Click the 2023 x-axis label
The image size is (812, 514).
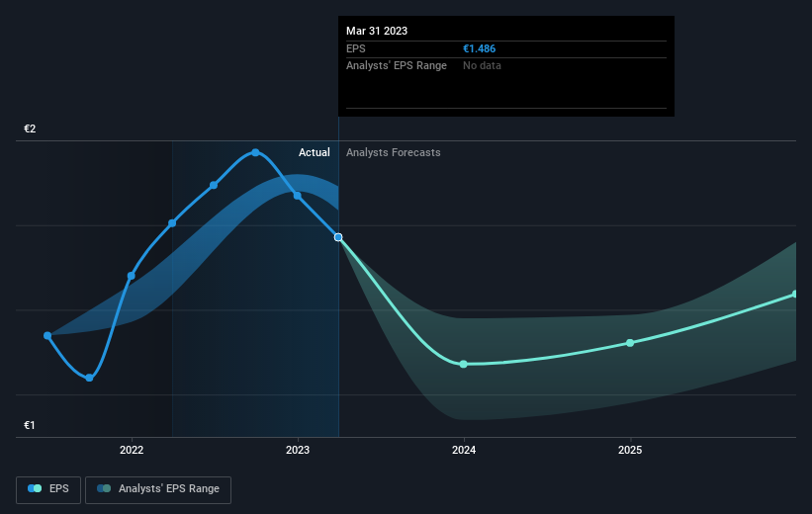298,450
